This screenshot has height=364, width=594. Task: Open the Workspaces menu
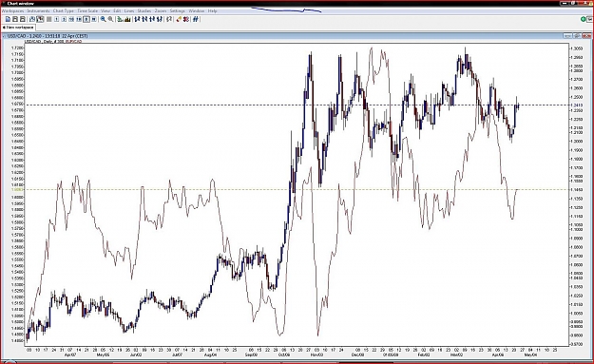pos(13,11)
